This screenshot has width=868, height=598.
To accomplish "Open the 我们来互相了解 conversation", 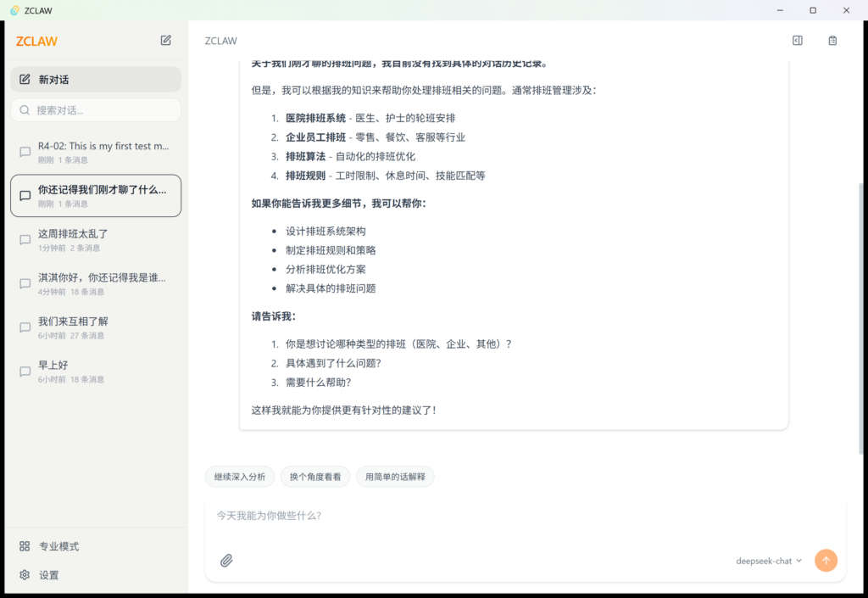I will click(96, 327).
